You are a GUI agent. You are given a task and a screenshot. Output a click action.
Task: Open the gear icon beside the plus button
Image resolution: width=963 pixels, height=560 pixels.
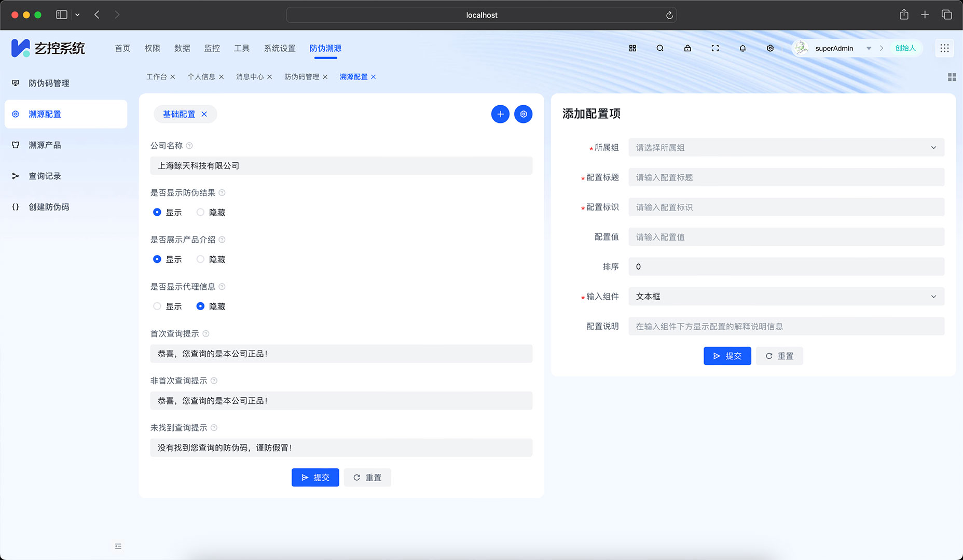pyautogui.click(x=523, y=114)
